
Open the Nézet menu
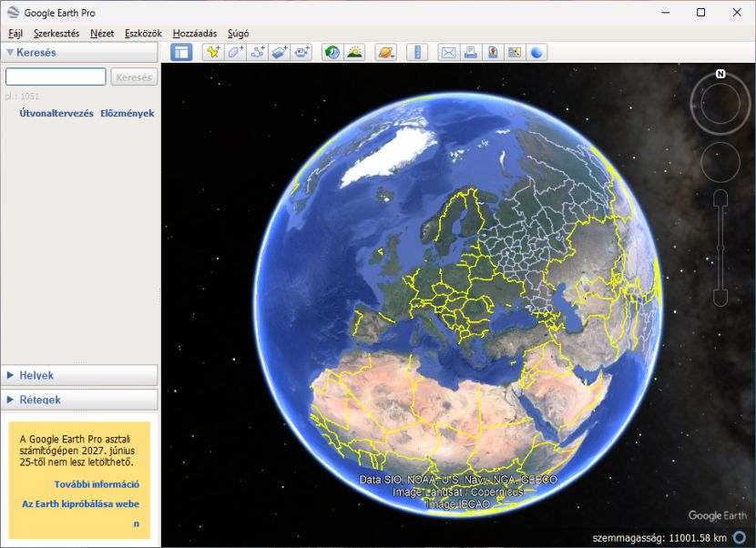(102, 34)
